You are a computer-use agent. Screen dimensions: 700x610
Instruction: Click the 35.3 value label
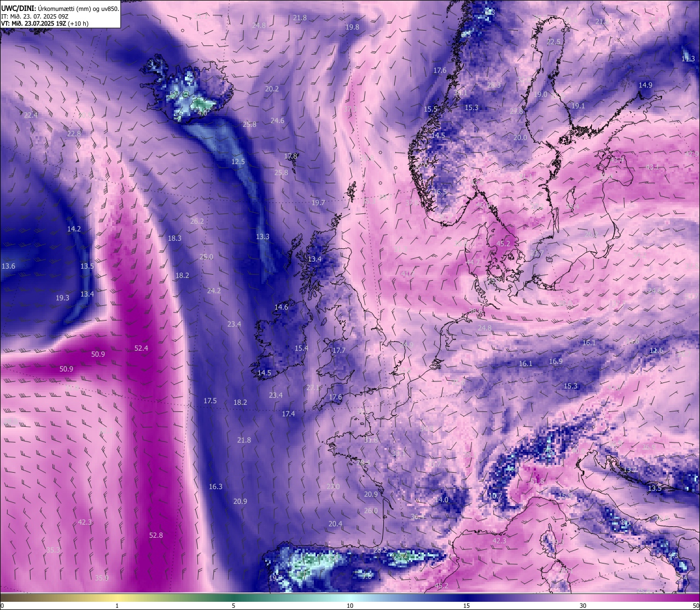[x=53, y=550]
